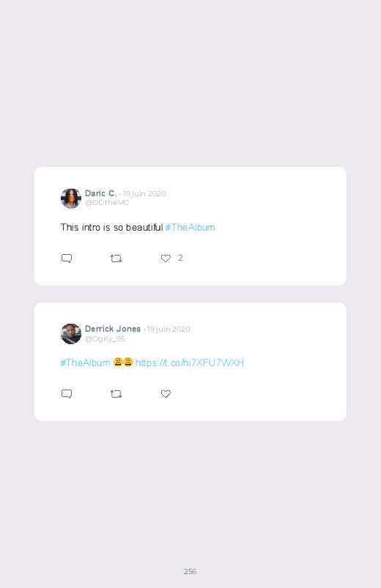Like the 'This intro is so beautiful' tweet

[x=166, y=258]
